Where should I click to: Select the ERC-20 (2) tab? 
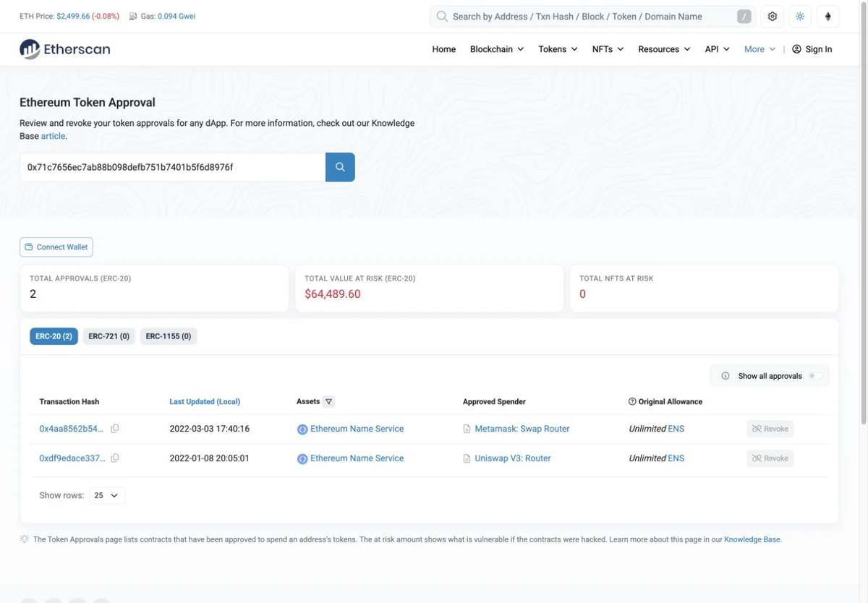point(54,336)
